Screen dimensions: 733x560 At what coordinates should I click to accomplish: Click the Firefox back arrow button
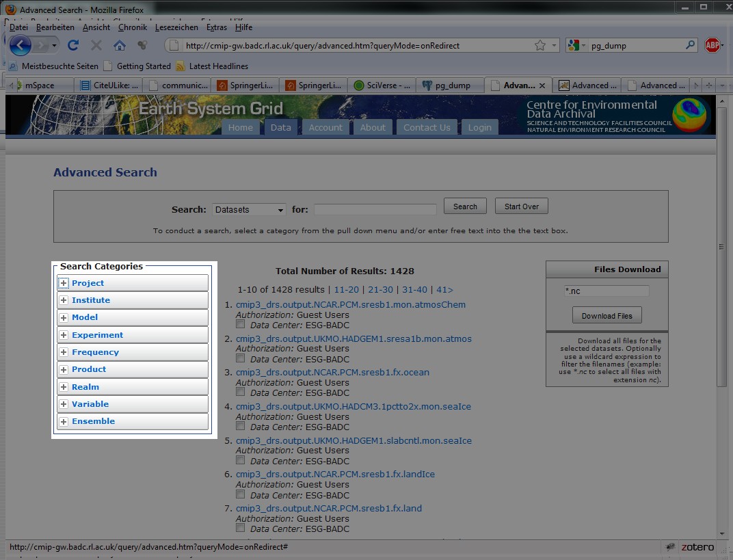21,46
